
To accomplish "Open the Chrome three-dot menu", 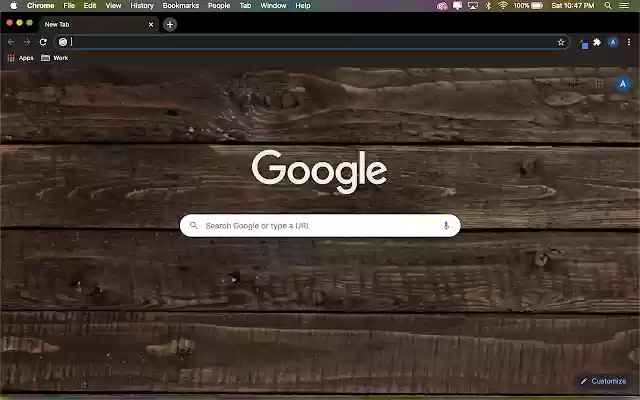I will 629,42.
